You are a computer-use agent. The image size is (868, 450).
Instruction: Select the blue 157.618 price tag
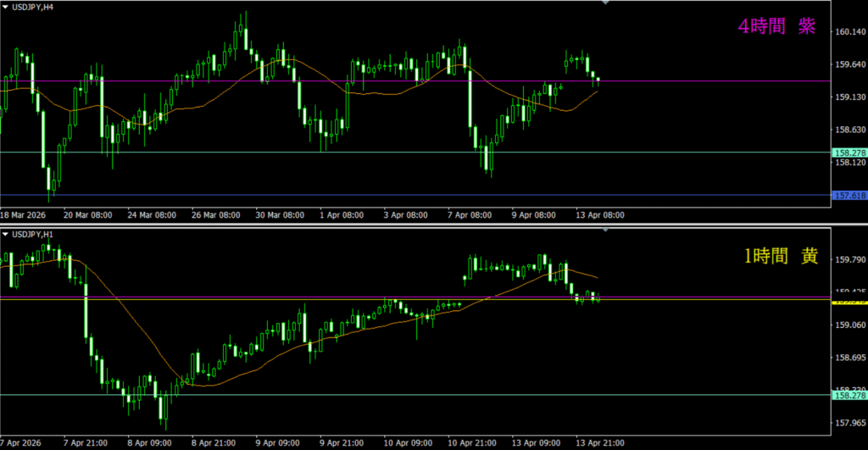tap(849, 195)
